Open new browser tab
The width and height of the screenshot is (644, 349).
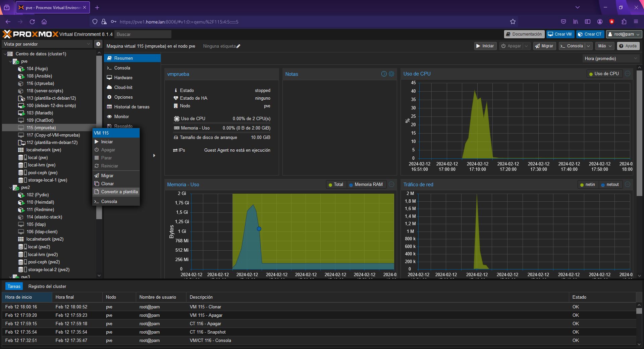pyautogui.click(x=97, y=7)
